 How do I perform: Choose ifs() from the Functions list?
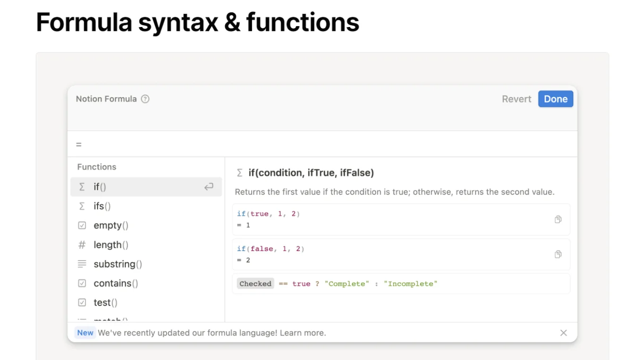tap(102, 206)
